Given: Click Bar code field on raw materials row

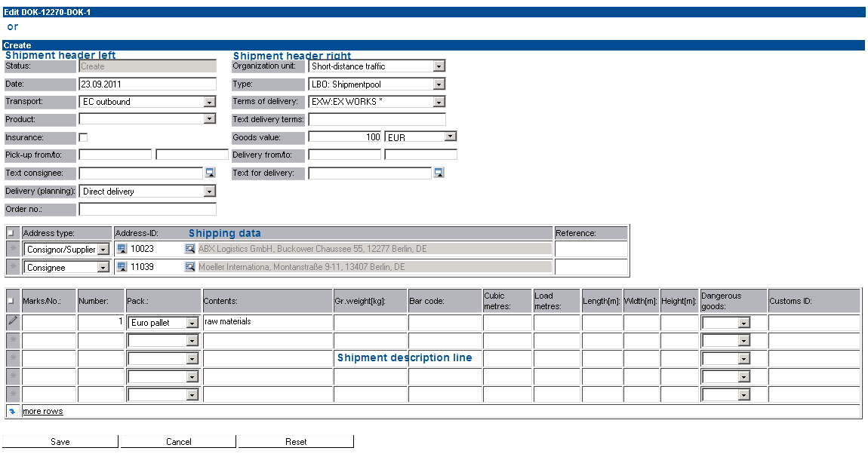Looking at the screenshot, I should (x=445, y=322).
